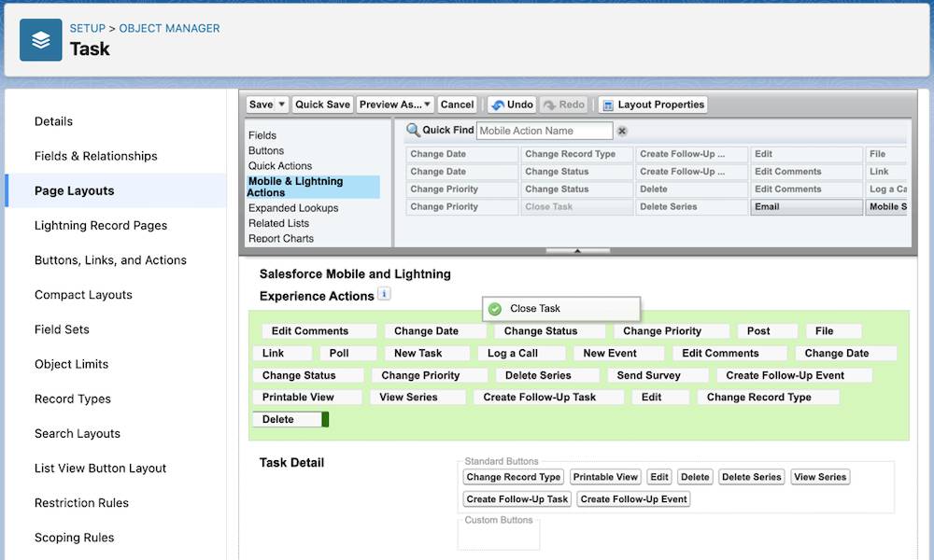Select Printable View in green actions section
934x560 pixels.
click(306, 397)
